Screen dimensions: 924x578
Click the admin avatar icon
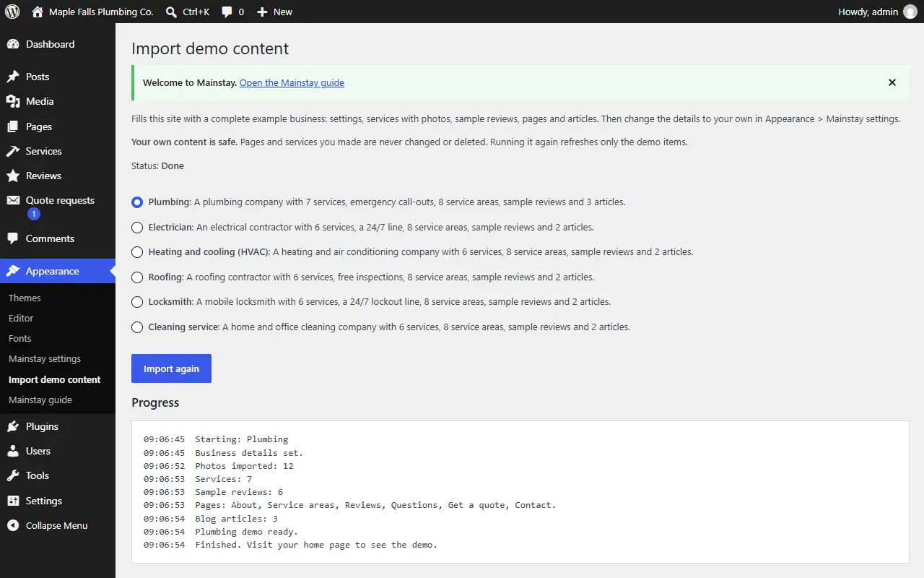tap(910, 12)
